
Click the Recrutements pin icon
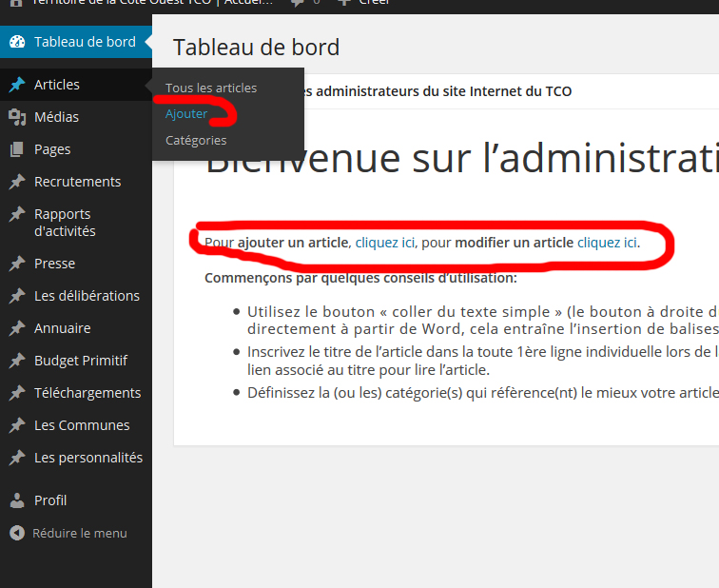coord(17,182)
